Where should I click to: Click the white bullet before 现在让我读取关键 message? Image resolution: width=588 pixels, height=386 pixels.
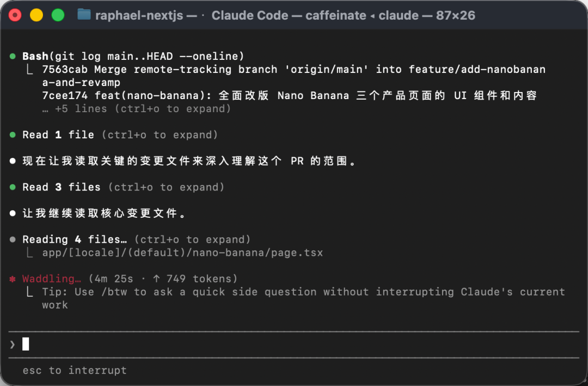click(13, 161)
